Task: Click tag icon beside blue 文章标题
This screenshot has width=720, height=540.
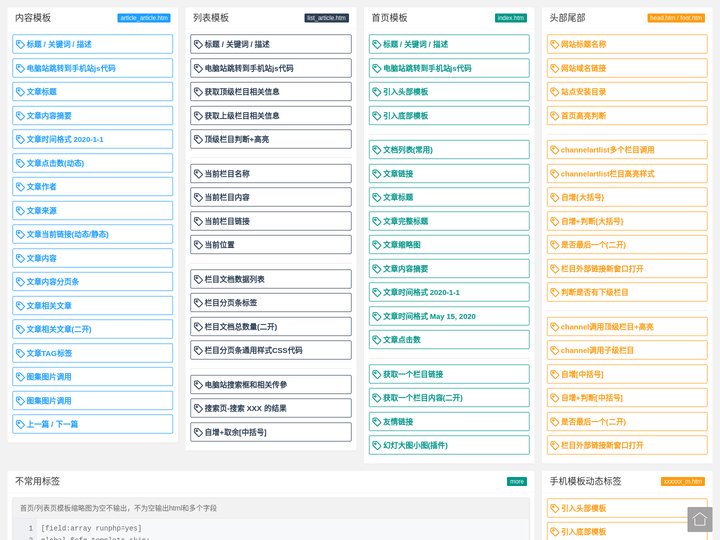Action: (x=20, y=92)
